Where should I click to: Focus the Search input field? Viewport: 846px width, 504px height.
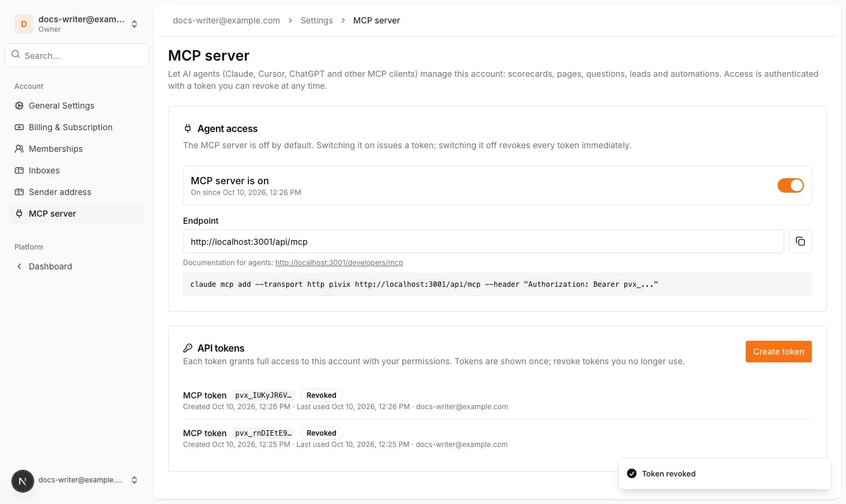[x=77, y=55]
